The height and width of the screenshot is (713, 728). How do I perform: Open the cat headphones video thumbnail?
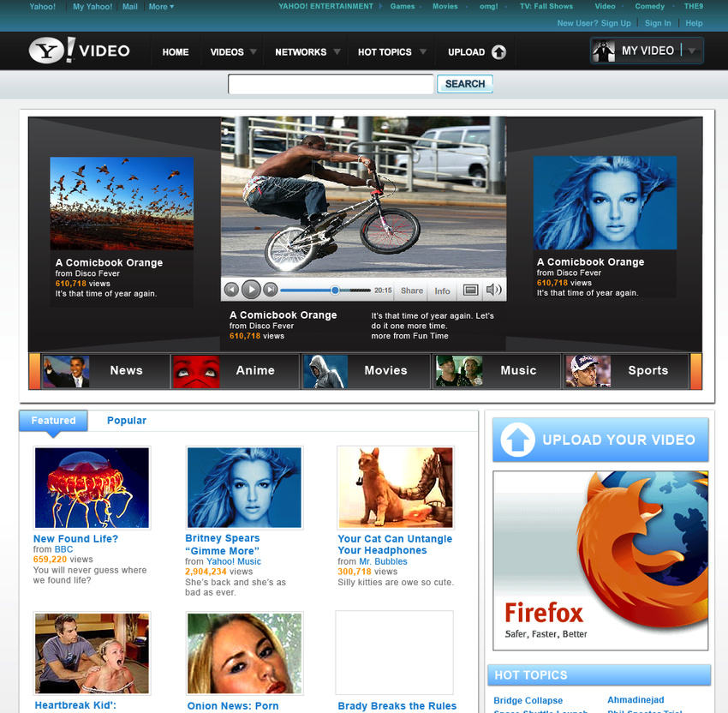click(x=396, y=488)
